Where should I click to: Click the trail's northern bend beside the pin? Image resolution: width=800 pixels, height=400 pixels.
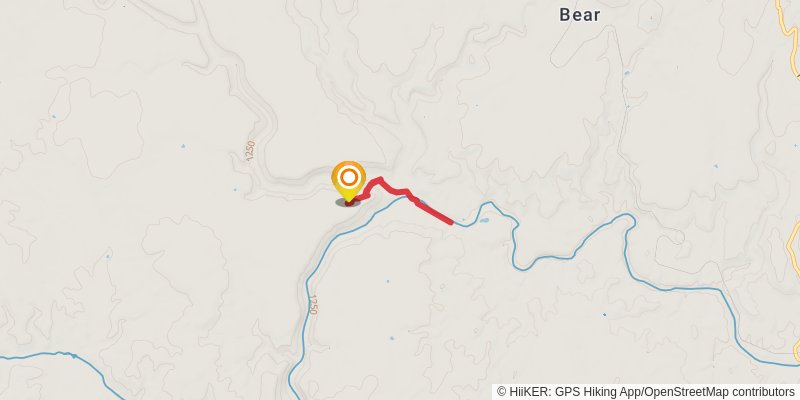coord(378,180)
